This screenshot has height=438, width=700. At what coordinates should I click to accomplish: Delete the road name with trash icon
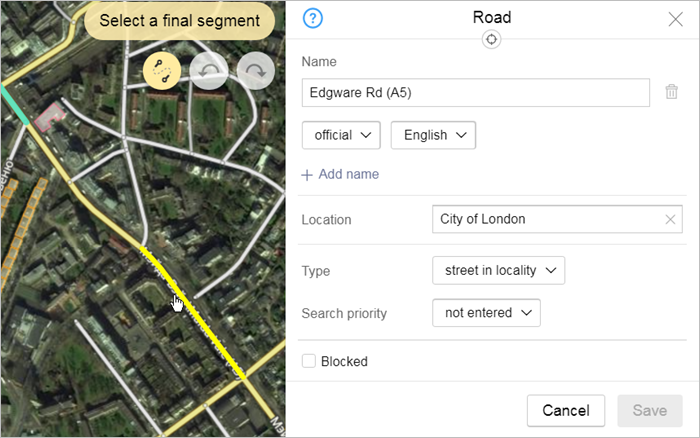(x=672, y=92)
